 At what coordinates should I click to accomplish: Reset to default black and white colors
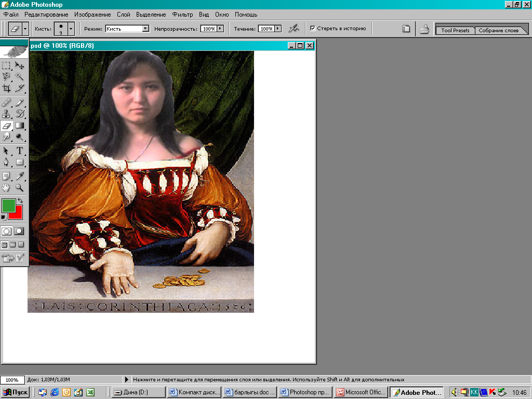coord(4,217)
